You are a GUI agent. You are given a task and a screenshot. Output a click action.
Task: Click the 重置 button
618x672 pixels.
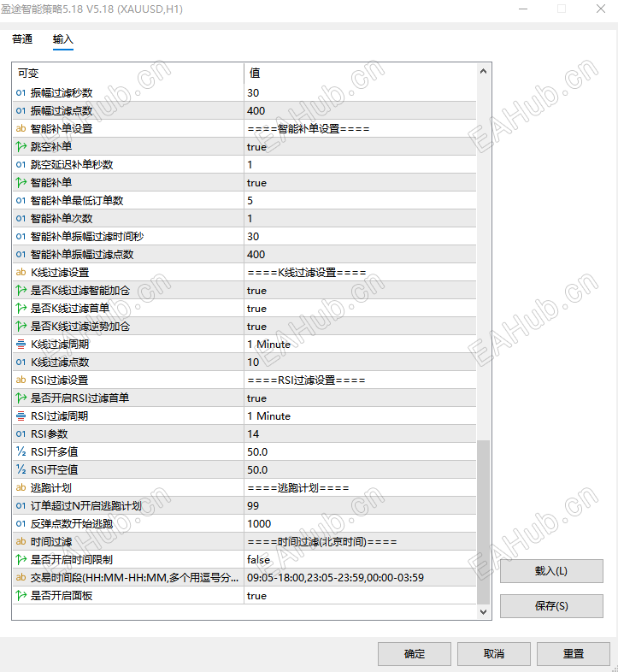[573, 653]
